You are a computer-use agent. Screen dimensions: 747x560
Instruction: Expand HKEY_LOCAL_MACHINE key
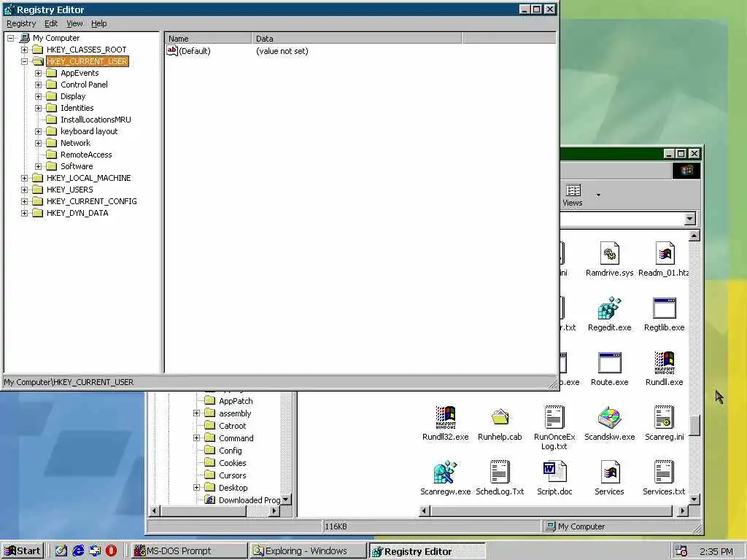click(24, 178)
